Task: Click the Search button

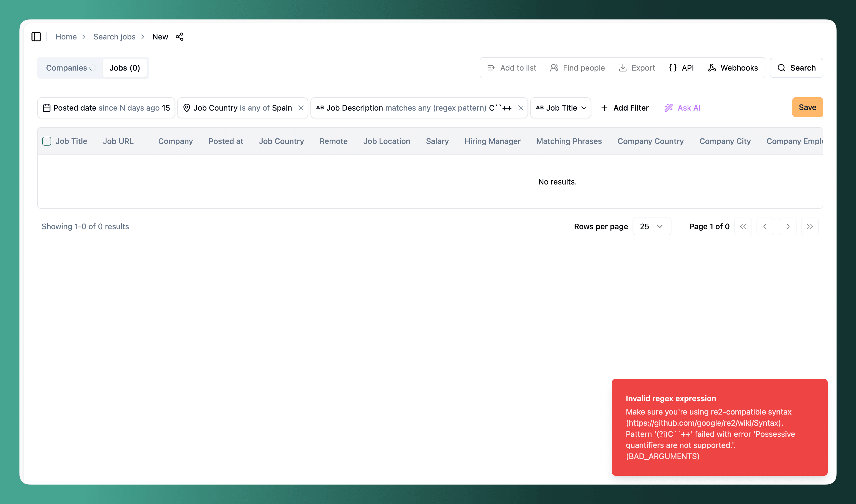Action: [796, 68]
